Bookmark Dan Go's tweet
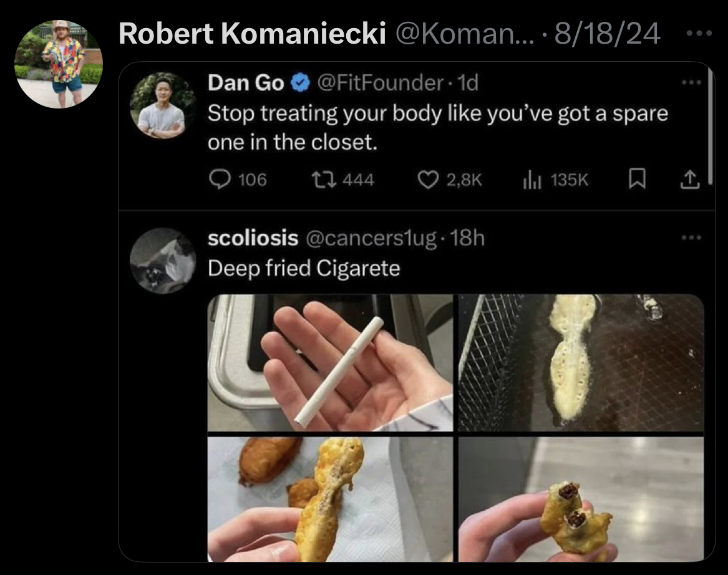 (x=635, y=180)
